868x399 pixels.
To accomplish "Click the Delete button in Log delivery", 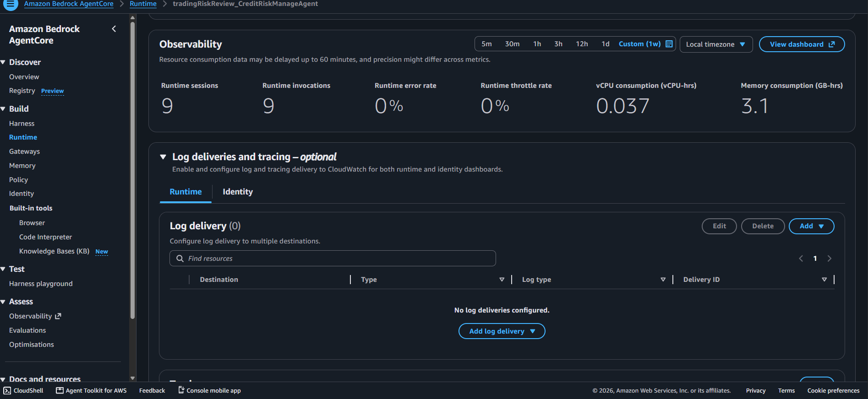I will tap(763, 226).
